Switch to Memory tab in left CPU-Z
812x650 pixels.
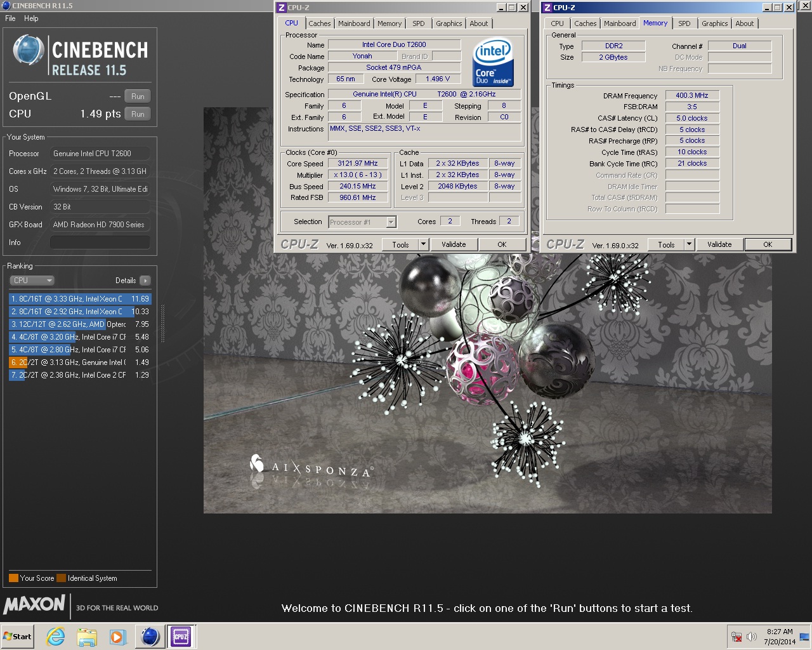[x=390, y=23]
